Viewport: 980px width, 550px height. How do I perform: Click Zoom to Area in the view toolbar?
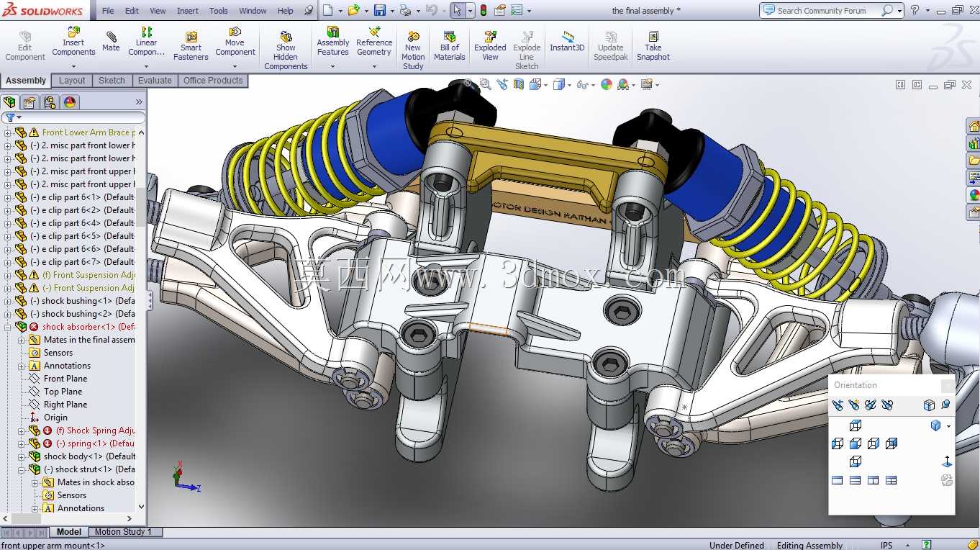485,84
